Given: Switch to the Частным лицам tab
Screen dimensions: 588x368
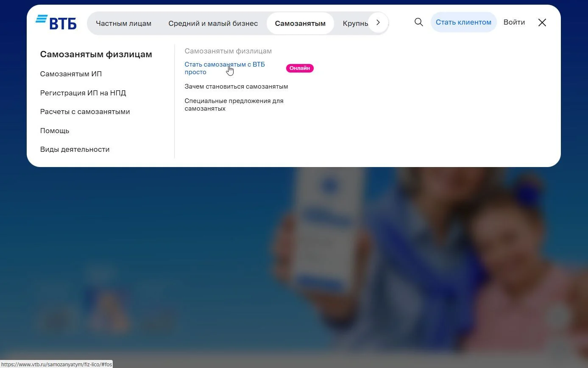Looking at the screenshot, I should [123, 23].
